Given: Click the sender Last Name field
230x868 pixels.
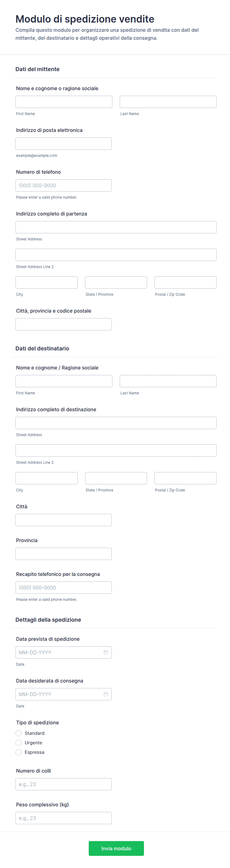Looking at the screenshot, I should (x=168, y=102).
